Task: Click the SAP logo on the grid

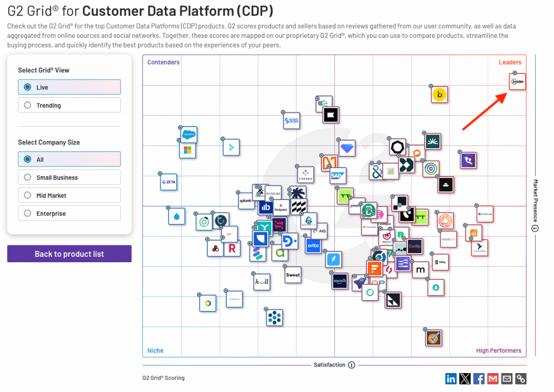Action: 338,176
